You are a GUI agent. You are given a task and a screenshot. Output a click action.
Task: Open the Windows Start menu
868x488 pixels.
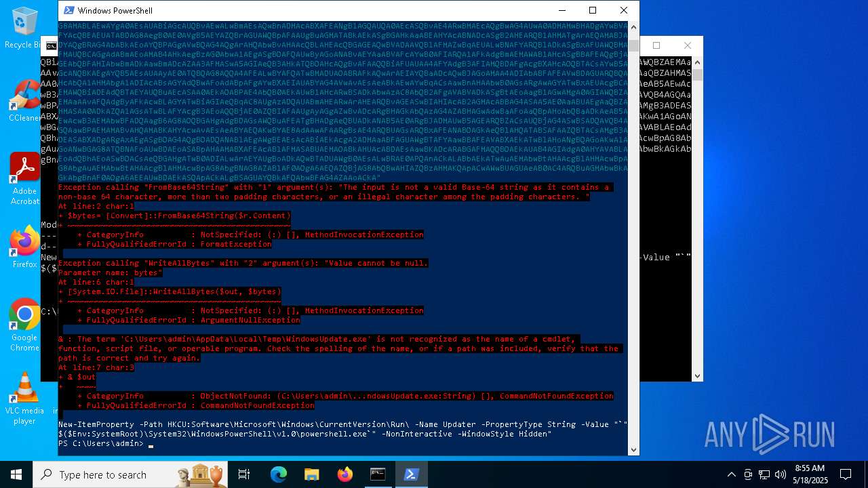pos(16,474)
